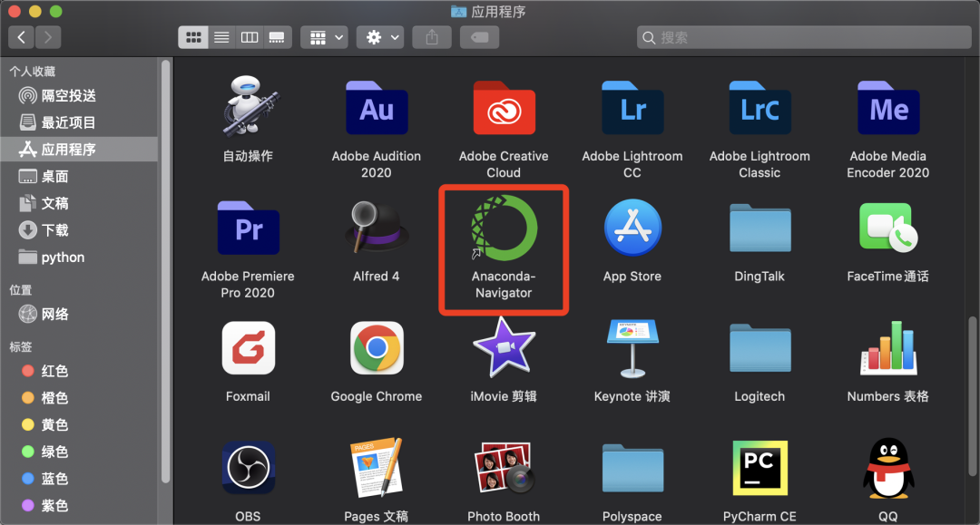Select the Google Chrome app icon

pos(377,347)
